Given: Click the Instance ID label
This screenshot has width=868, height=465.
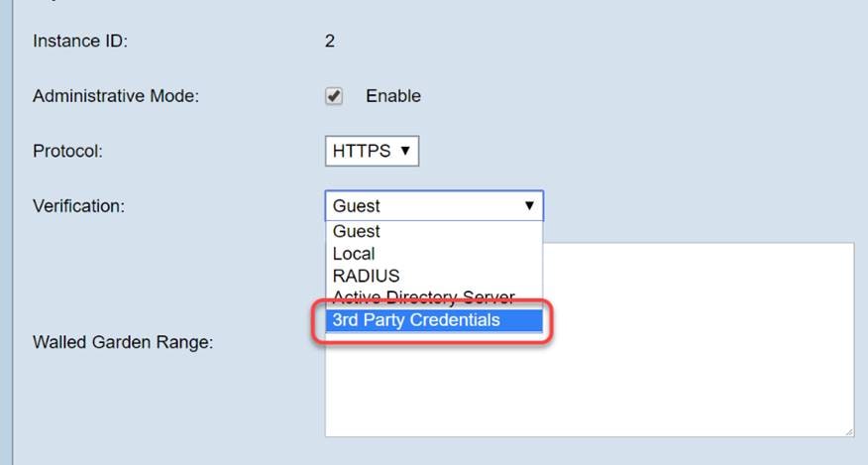Looking at the screenshot, I should [80, 42].
